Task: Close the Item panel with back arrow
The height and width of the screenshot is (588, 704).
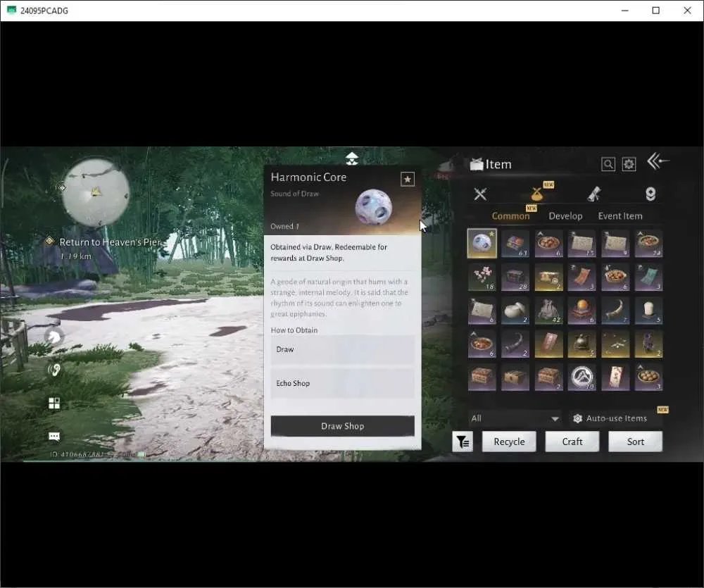Action: pos(658,161)
